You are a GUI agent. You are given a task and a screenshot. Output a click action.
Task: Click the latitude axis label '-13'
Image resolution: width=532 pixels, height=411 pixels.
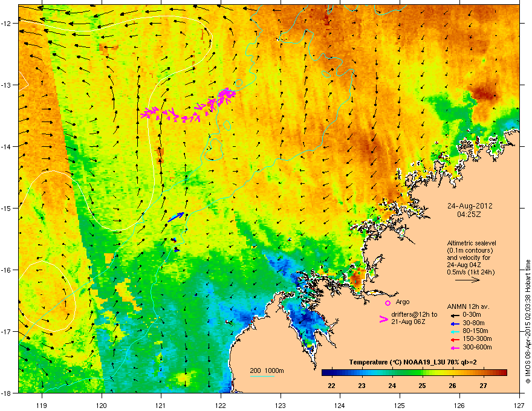[6, 85]
